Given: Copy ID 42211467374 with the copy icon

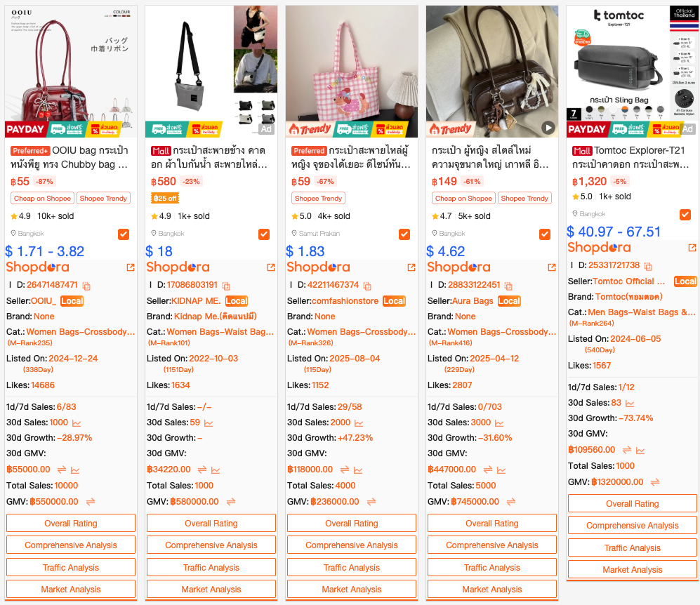Looking at the screenshot, I should click(x=367, y=286).
